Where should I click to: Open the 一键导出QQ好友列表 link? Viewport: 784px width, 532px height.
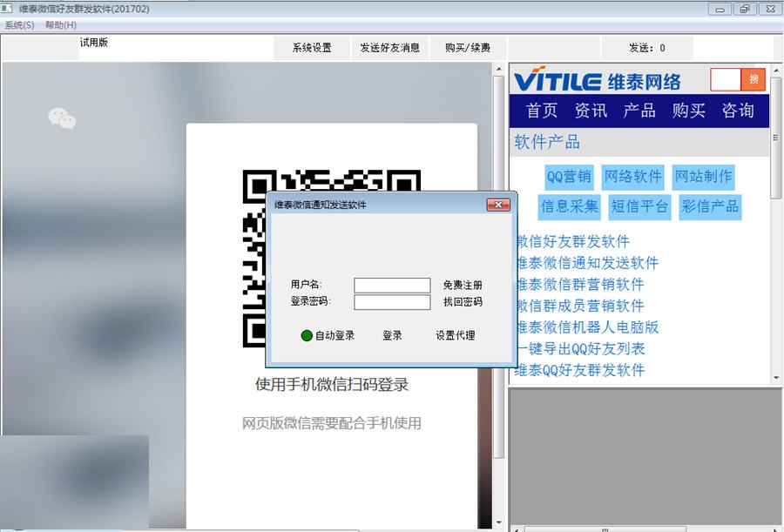pyautogui.click(x=580, y=349)
